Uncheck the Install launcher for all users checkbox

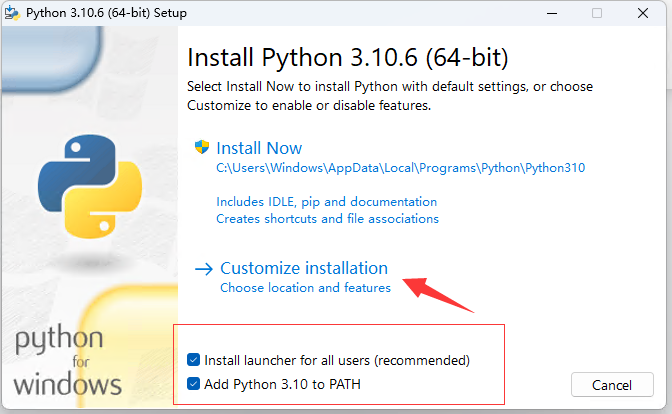coord(193,360)
